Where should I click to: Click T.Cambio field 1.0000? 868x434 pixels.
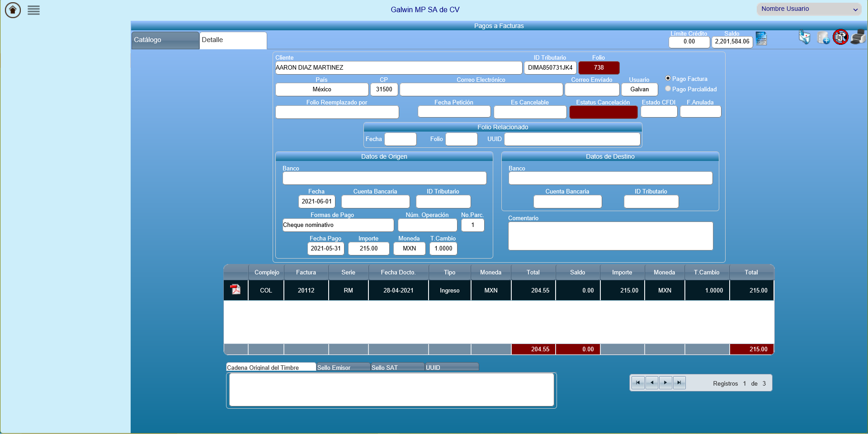pyautogui.click(x=443, y=249)
